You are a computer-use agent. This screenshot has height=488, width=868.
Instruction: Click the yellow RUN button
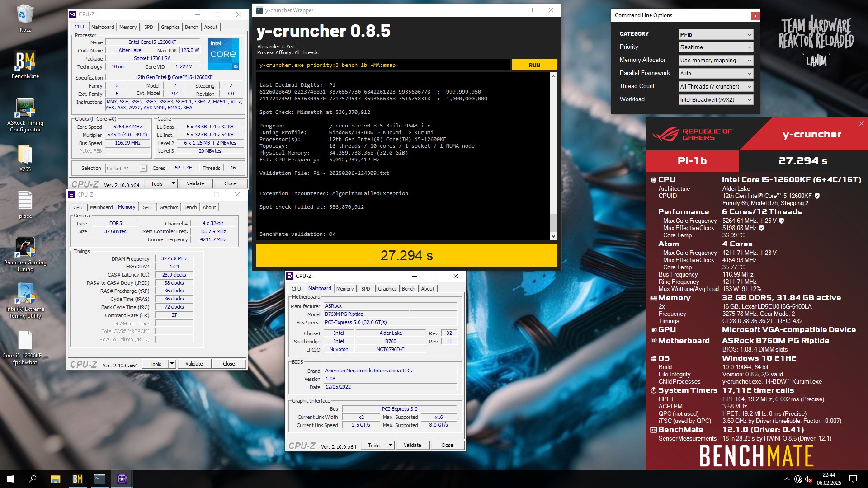[x=534, y=65]
